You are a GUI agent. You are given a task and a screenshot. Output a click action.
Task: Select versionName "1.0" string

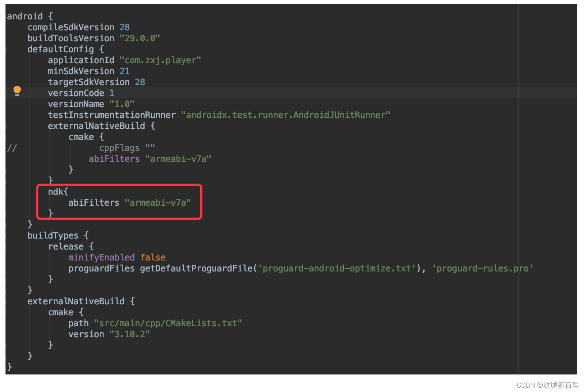[x=122, y=104]
